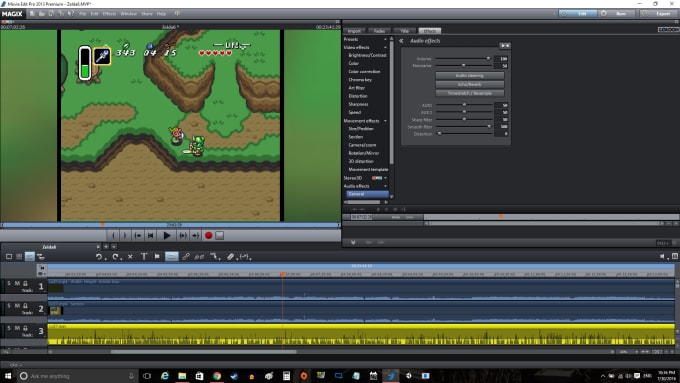Open the Window menu

128,14
